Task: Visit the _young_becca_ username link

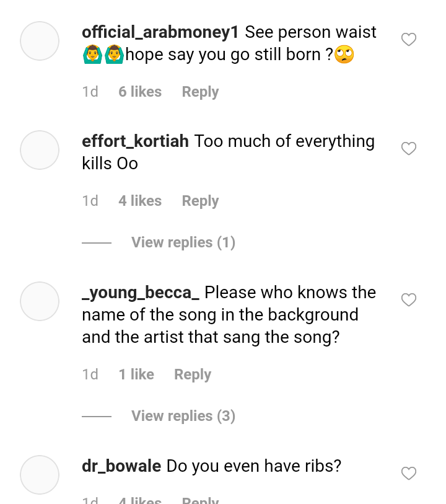Action: click(140, 293)
